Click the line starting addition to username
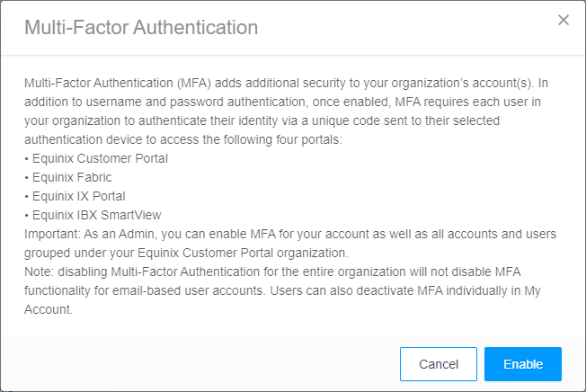Screen dimensions: 586x392 (x=282, y=102)
